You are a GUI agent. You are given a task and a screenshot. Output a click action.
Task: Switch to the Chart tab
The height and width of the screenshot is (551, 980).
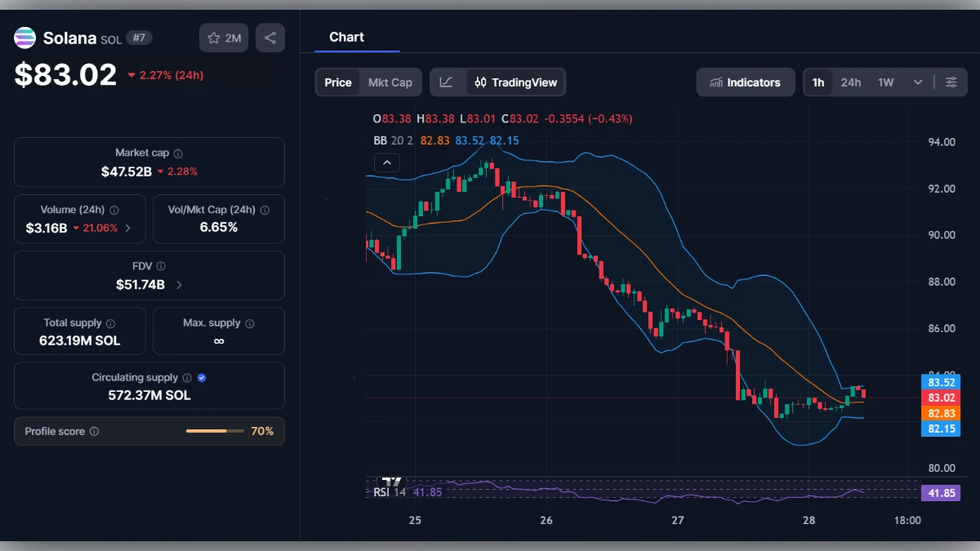click(346, 37)
